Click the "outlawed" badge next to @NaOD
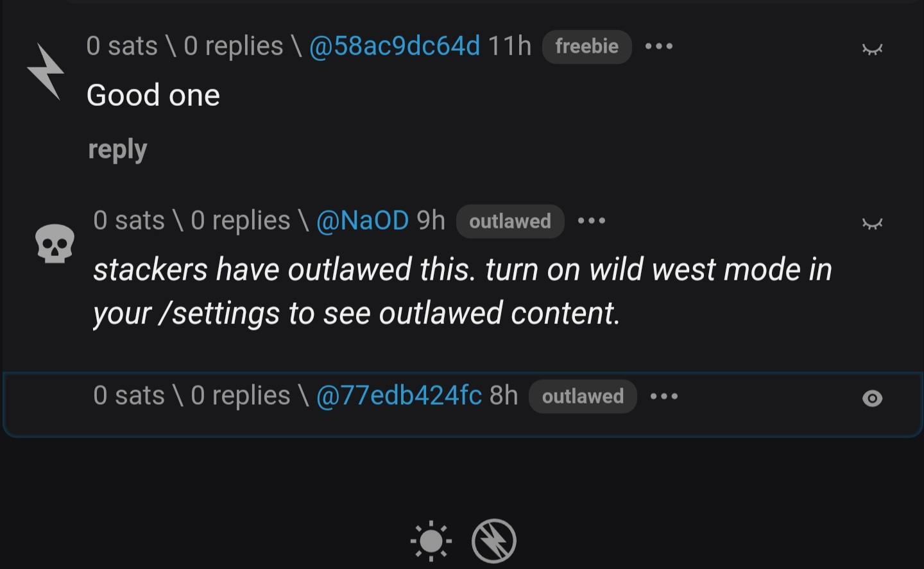This screenshot has height=569, width=924. tap(510, 221)
